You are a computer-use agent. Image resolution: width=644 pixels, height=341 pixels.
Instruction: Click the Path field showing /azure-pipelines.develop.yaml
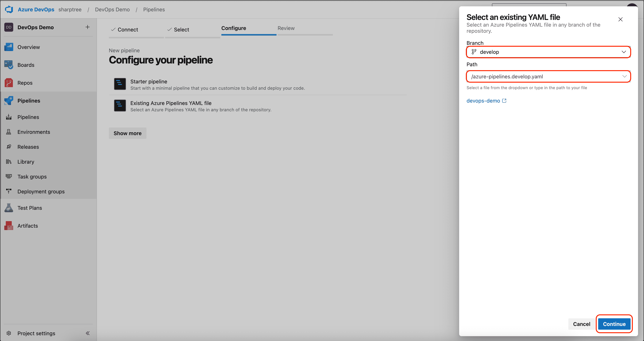(x=549, y=76)
